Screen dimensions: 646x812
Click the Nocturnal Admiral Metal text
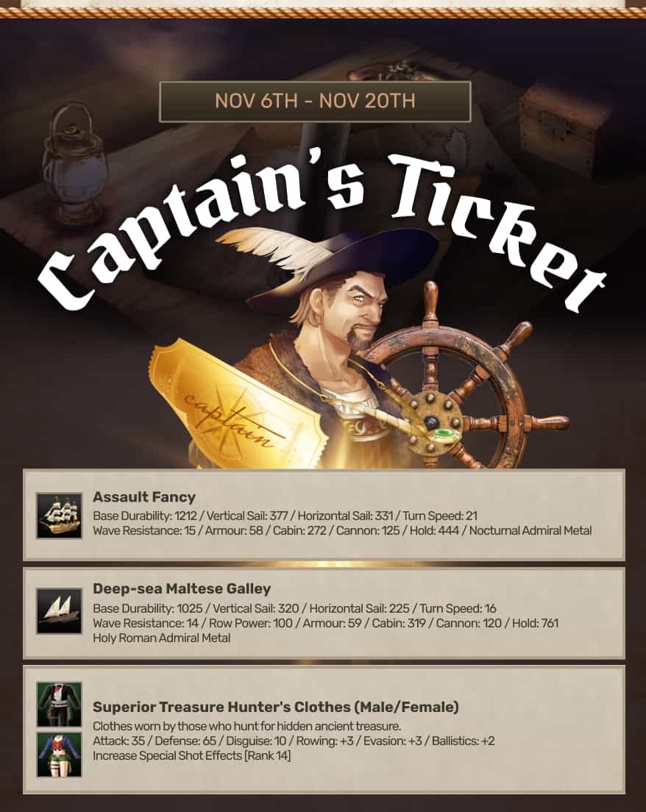coord(530,530)
